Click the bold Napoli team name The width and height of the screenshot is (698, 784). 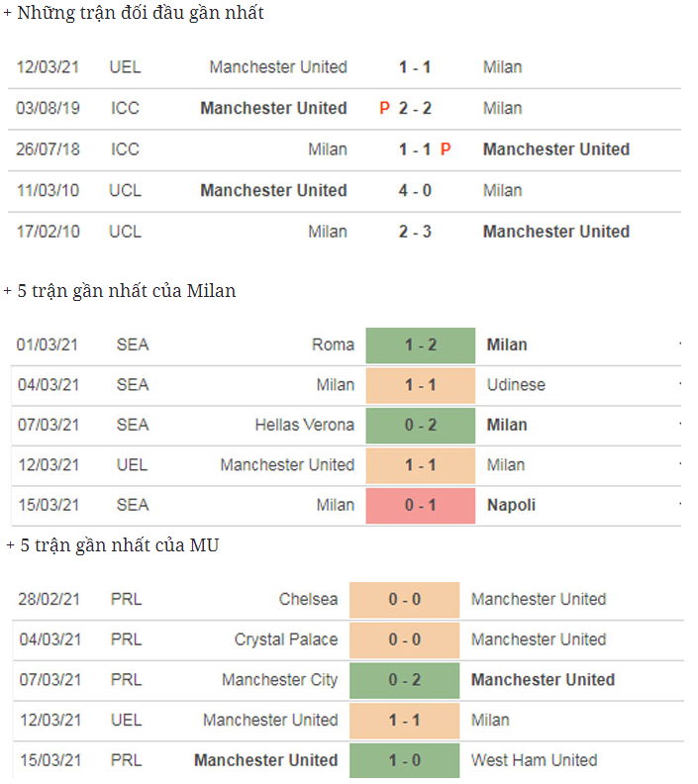click(x=511, y=505)
